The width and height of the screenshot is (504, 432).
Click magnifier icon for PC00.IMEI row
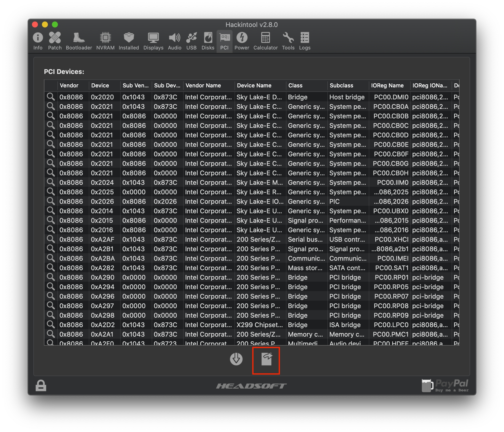(51, 258)
